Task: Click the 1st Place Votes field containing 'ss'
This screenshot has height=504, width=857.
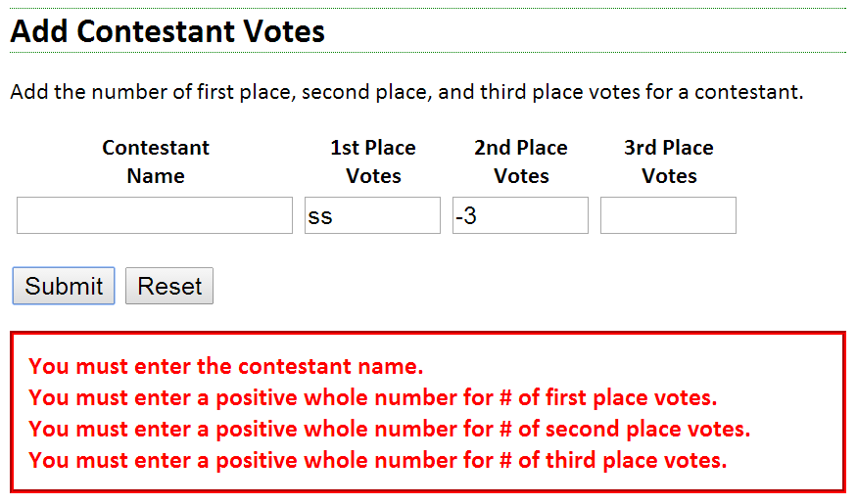Action: [x=372, y=215]
